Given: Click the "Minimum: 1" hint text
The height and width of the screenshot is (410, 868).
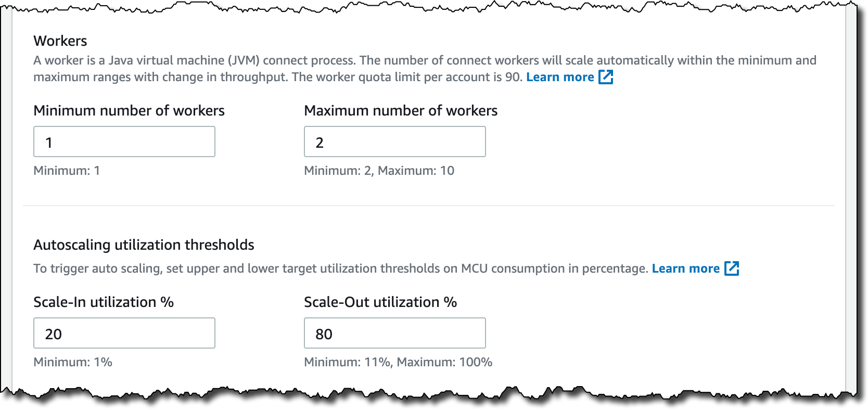Looking at the screenshot, I should coord(67,171).
